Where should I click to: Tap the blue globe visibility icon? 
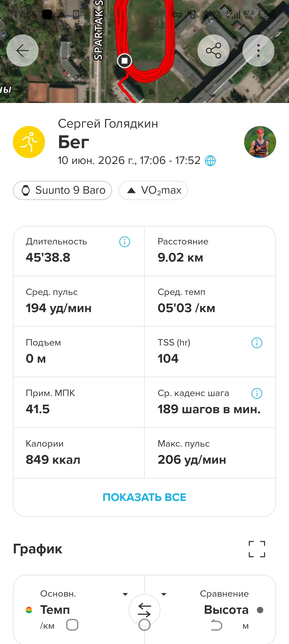click(210, 161)
